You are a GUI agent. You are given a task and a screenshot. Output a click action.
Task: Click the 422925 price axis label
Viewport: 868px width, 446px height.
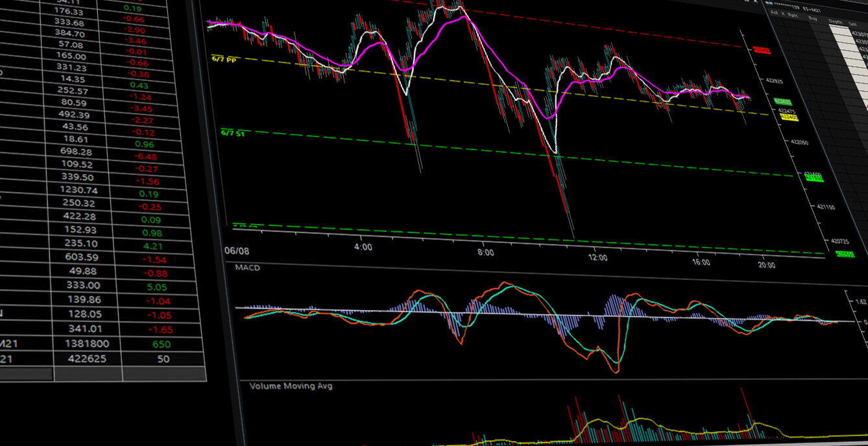coord(775,82)
